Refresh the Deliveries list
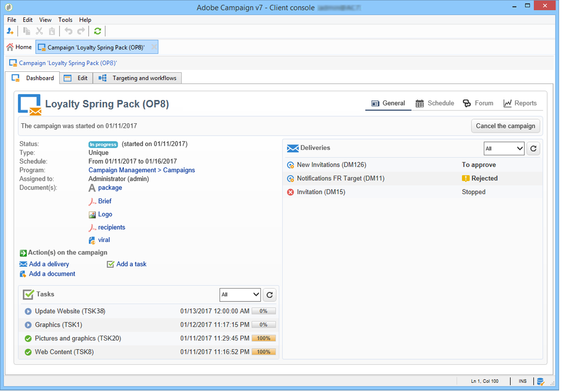 [533, 148]
